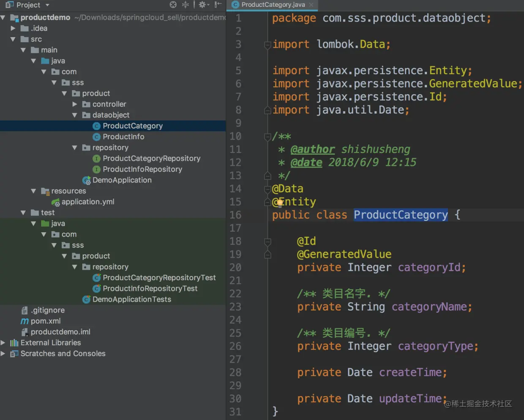Click the @author tag in Javadoc
Viewport: 524px width, 420px height.
(313, 149)
